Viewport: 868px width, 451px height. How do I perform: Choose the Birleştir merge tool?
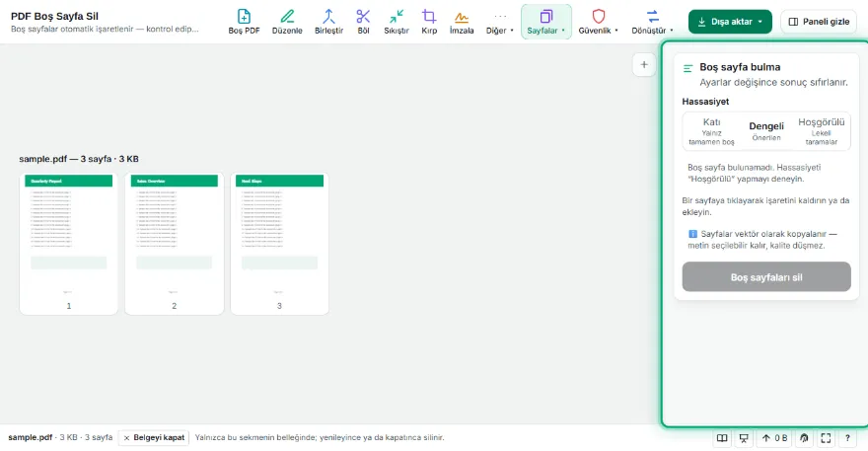click(x=328, y=22)
